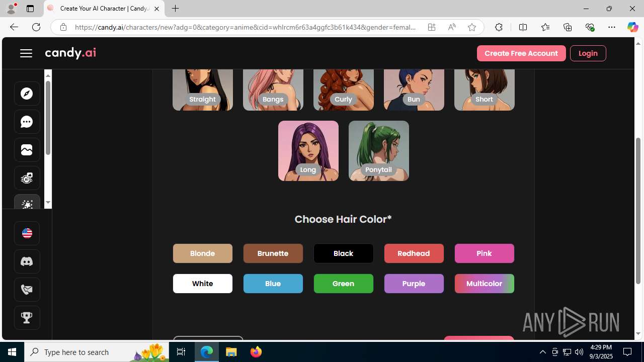This screenshot has height=362, width=644.
Task: Open Favorites list icon
Action: 545,27
